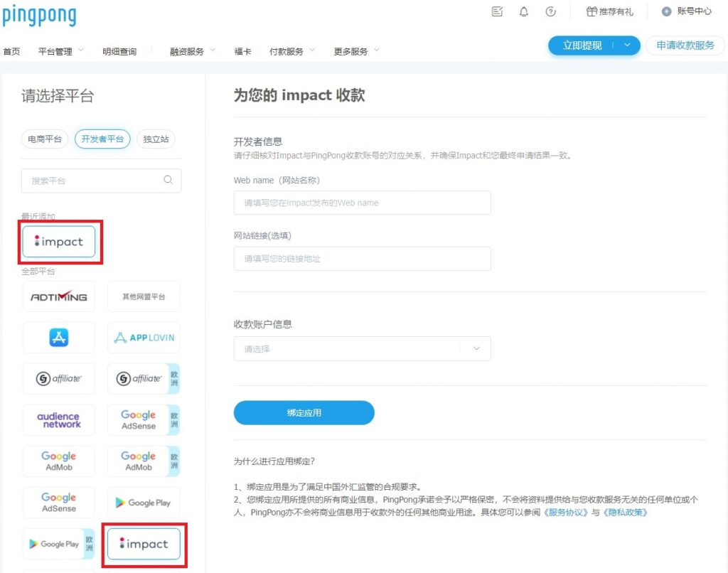This screenshot has width=728, height=573.
Task: Click the search magnifier in platform search
Action: coord(168,180)
